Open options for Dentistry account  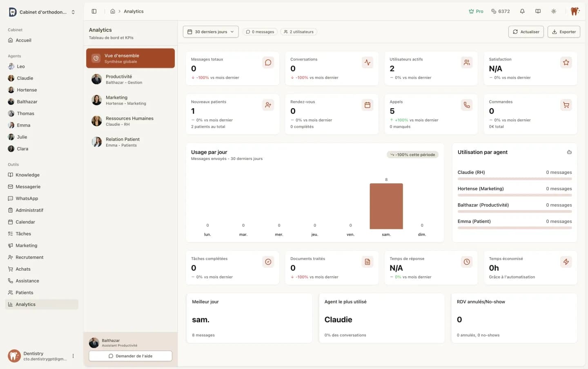pos(73,356)
